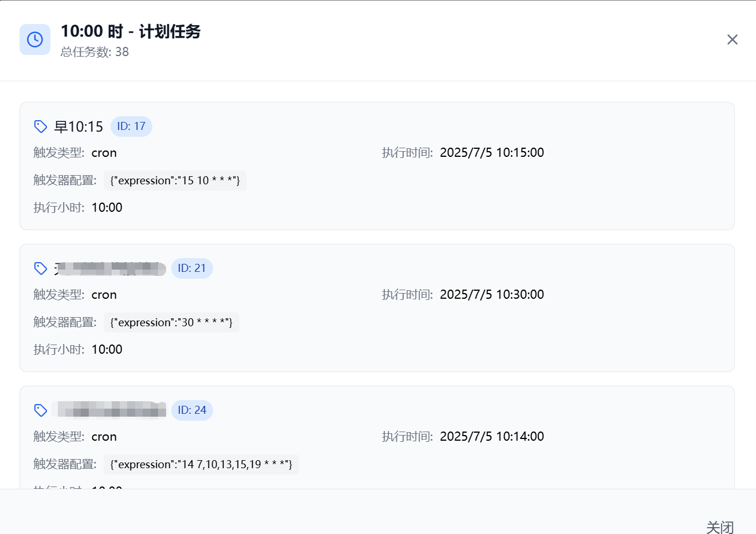Viewport: 756px width, 534px height.
Task: Click the blurred task name of ID 24
Action: pos(110,410)
